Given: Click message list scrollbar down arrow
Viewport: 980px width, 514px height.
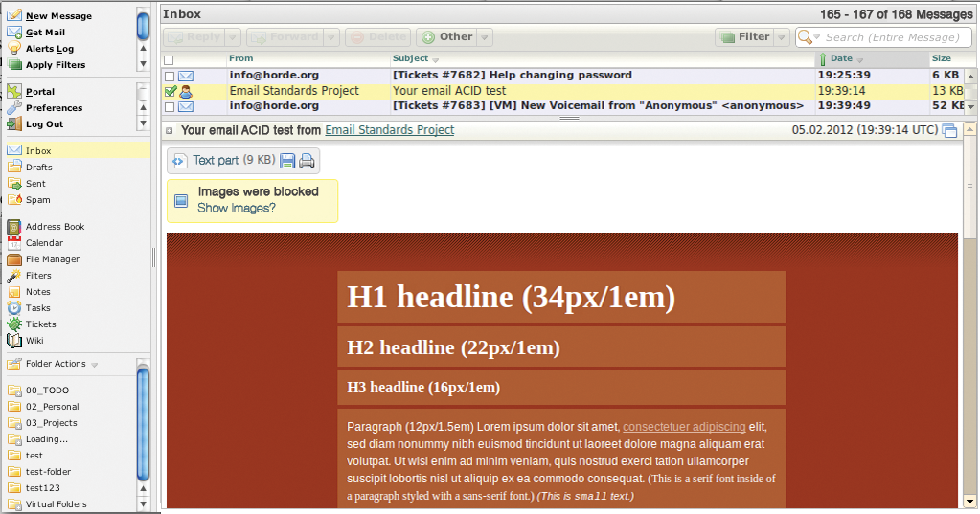Looking at the screenshot, I should click(x=970, y=107).
